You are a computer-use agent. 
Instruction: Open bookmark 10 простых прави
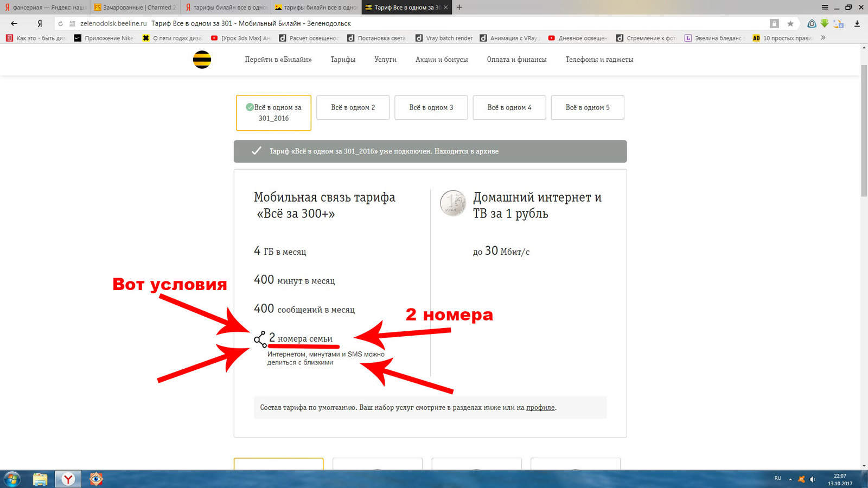pos(783,38)
